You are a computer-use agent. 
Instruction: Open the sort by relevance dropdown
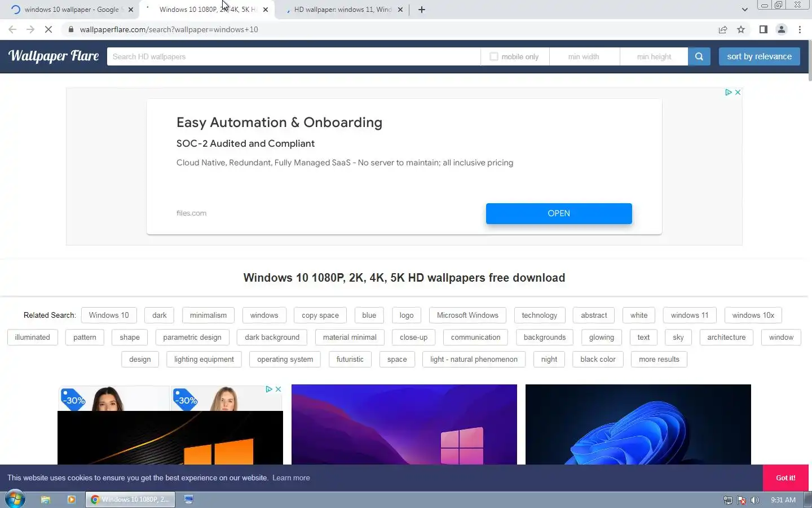[x=759, y=56]
